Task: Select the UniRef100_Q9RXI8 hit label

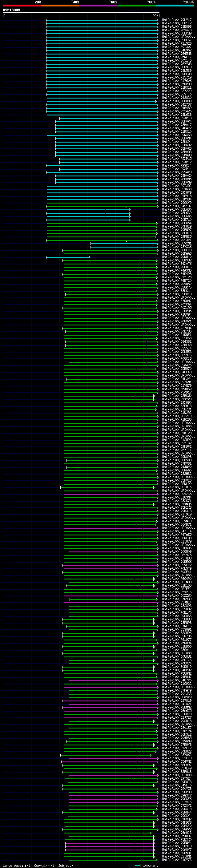Action: (176, 809)
